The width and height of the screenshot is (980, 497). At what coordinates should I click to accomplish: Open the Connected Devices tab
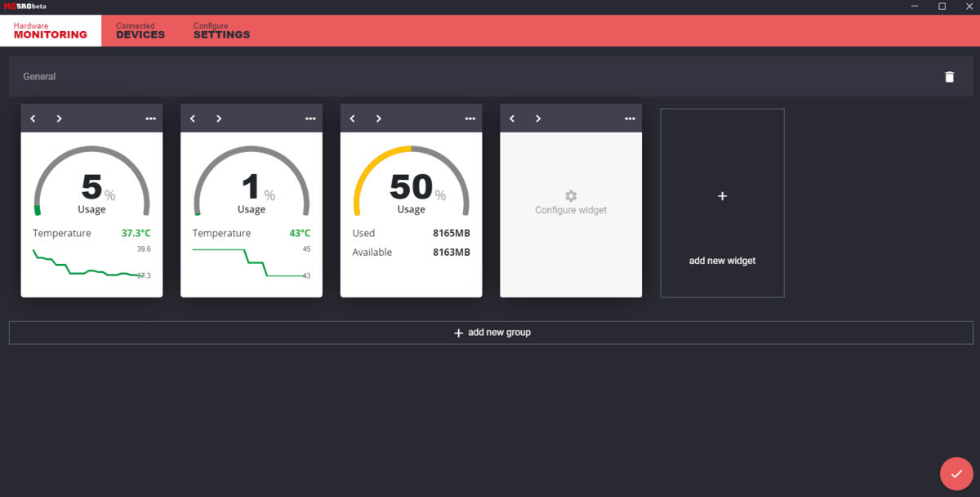click(x=140, y=30)
